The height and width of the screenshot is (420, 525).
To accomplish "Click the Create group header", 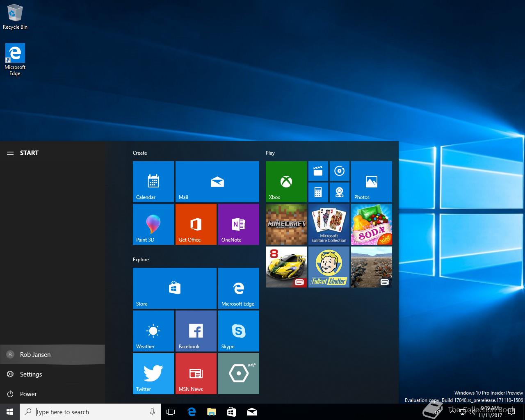I will click(x=140, y=153).
